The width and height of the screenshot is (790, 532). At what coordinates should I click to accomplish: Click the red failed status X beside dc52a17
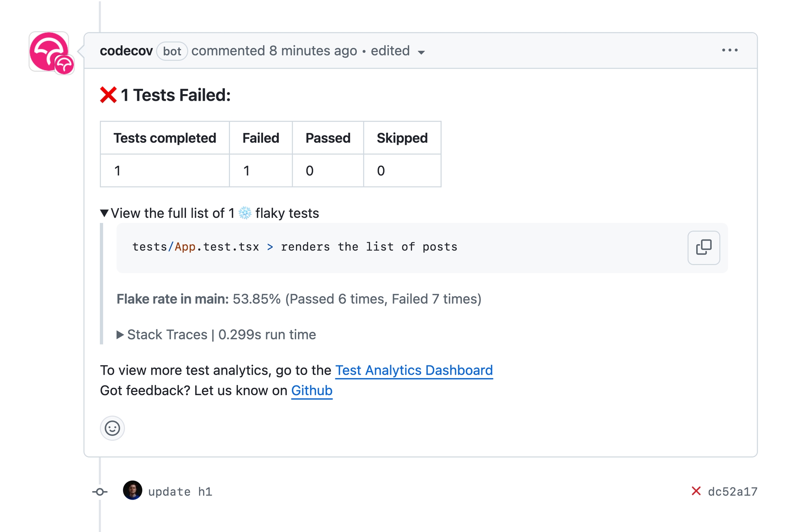[695, 491]
